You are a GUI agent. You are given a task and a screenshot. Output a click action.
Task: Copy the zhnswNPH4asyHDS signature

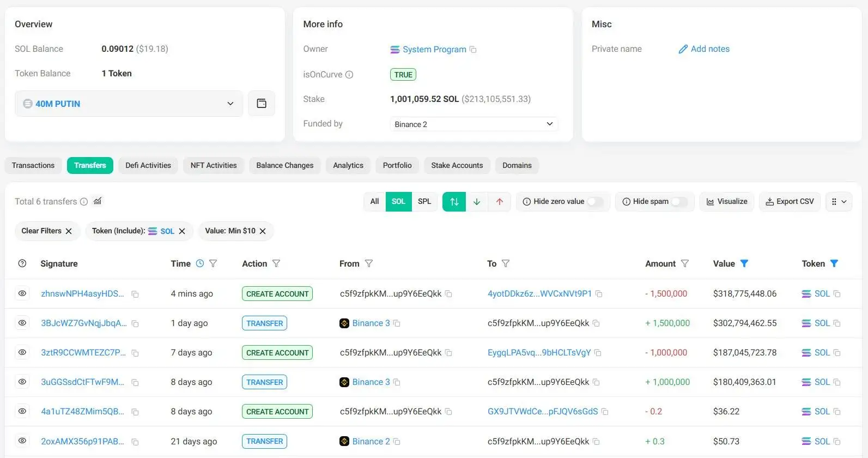pos(135,294)
